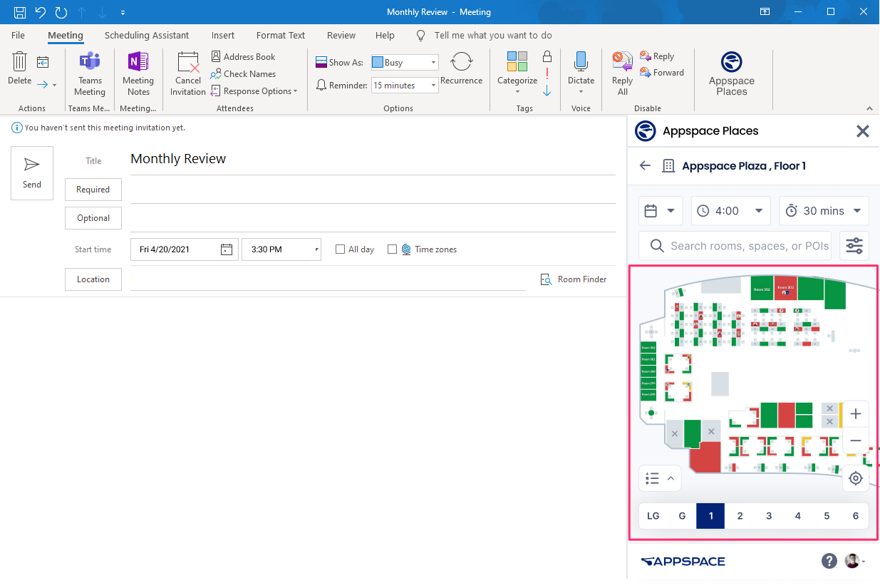Open Appspace Places add-in from ribbon
This screenshot has width=880, height=588.
[732, 73]
